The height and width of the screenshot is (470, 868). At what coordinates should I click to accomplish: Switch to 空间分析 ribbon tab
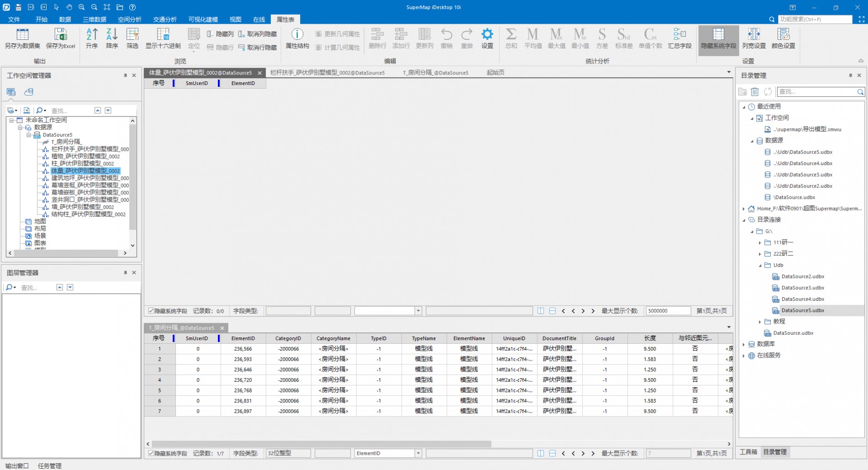[x=130, y=20]
